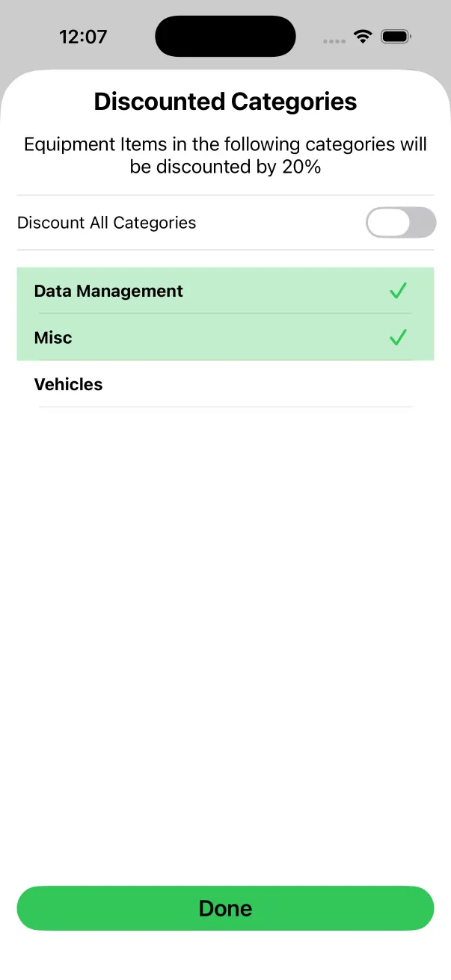Tap the clock showing 12:07

(x=83, y=36)
